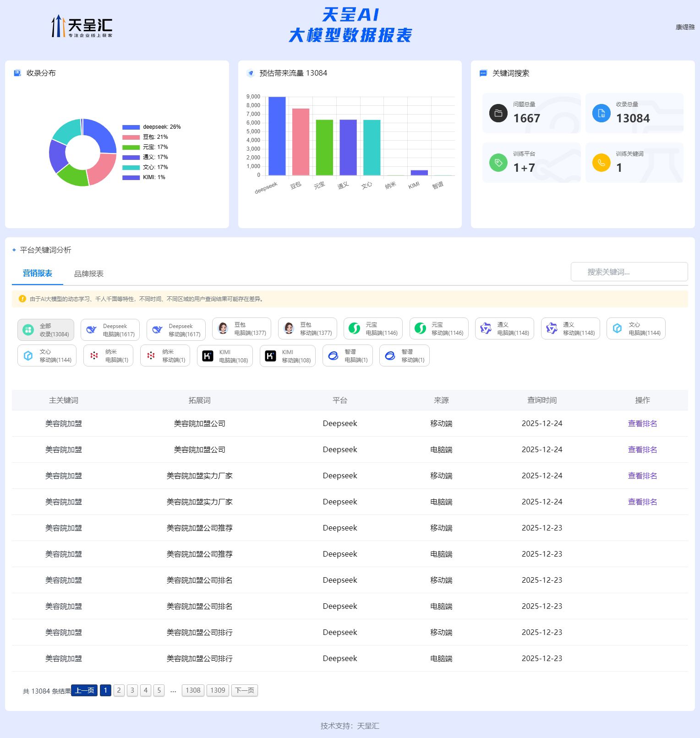Switch to the 品牌报表 tab
700x738 pixels.
coord(89,273)
